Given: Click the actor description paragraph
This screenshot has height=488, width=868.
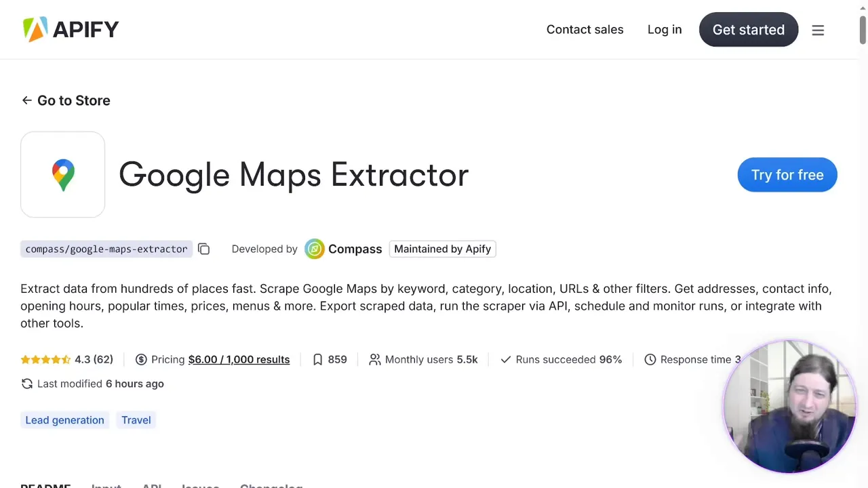Looking at the screenshot, I should [426, 306].
